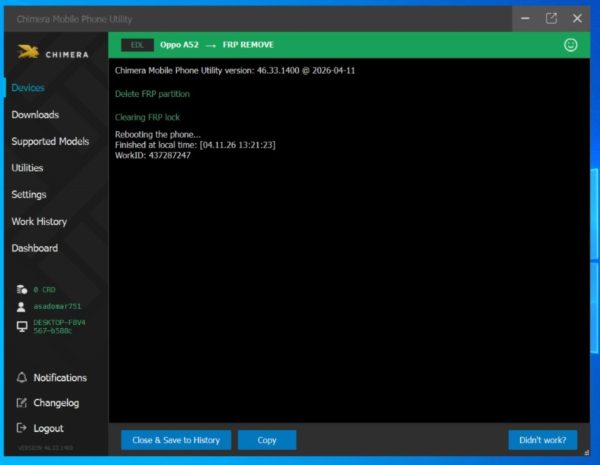Open Settings in the sidebar
The height and width of the screenshot is (465, 600).
(29, 194)
